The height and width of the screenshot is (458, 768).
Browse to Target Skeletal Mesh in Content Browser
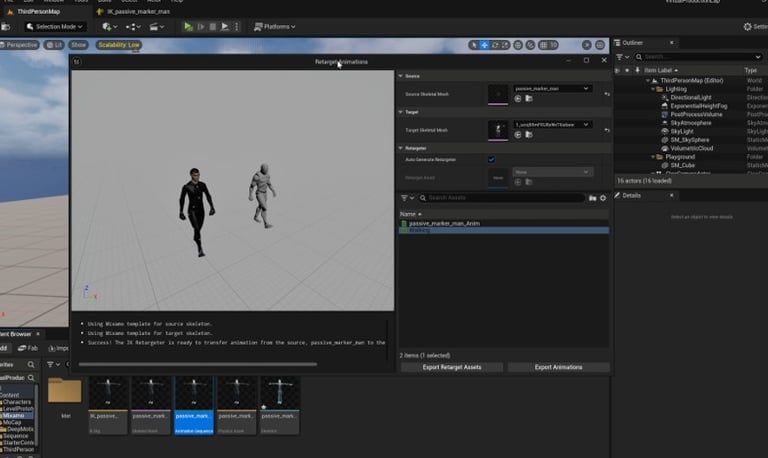(529, 135)
